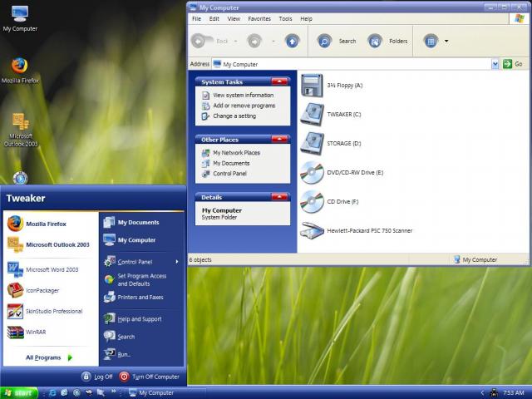Select the STORAGE (D:) drive icon

pos(312,144)
